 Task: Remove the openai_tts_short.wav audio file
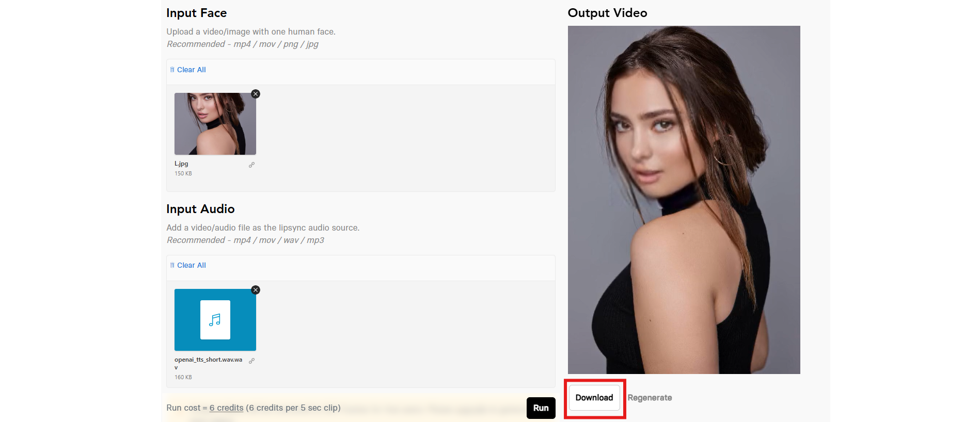pyautogui.click(x=256, y=290)
